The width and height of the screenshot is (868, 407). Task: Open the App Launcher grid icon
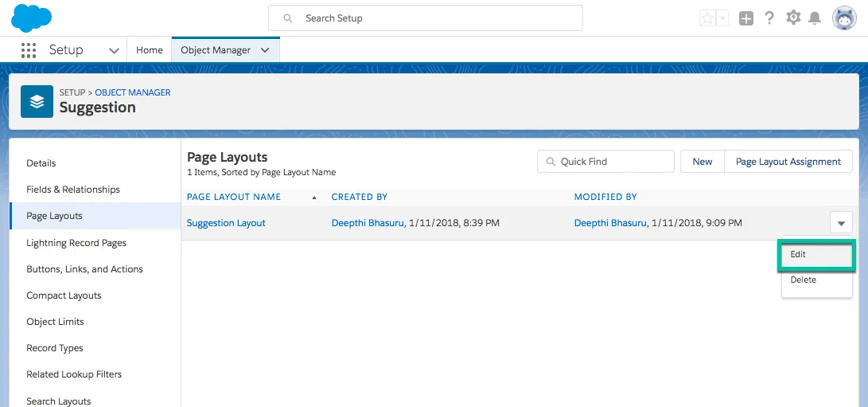tap(28, 50)
